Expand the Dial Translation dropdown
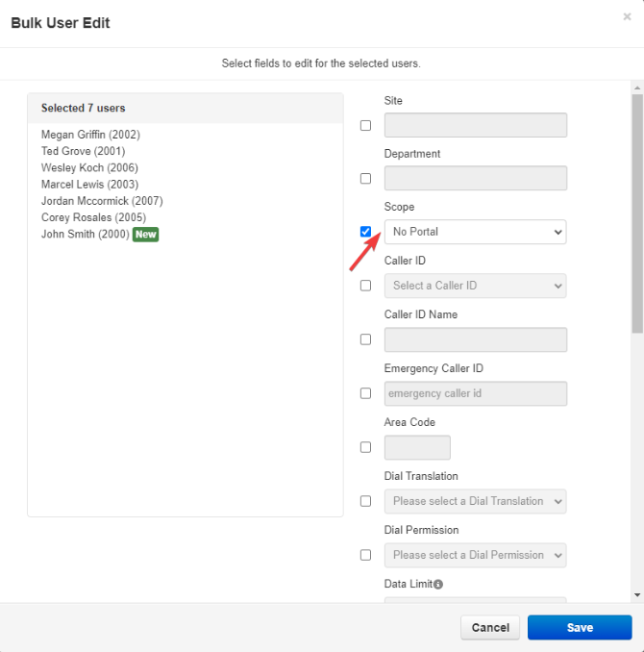This screenshot has height=652, width=644. click(x=475, y=501)
